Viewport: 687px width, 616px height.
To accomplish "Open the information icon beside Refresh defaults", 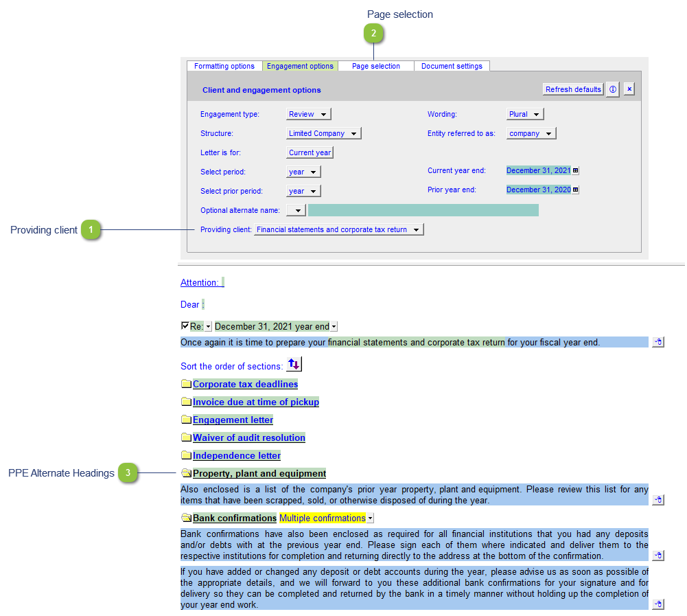I will (612, 89).
